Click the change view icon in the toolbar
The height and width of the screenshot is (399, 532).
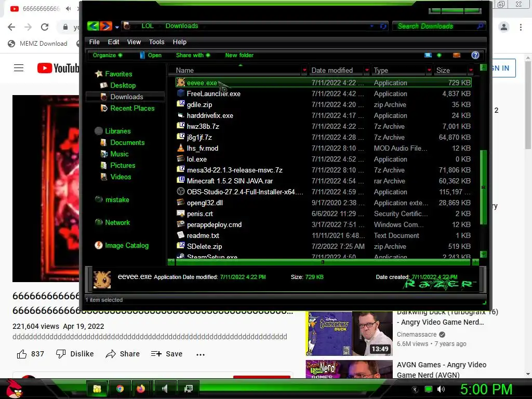(x=428, y=55)
